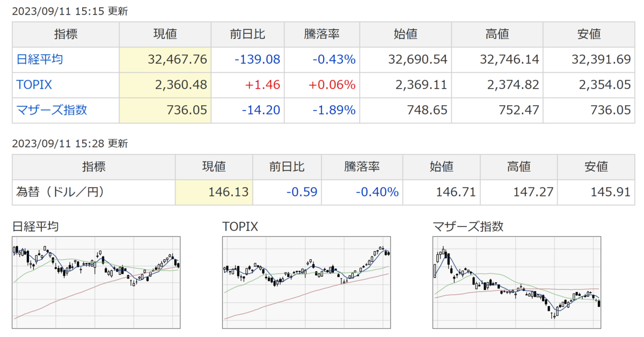644x337 pixels.
Task: Click the dollar/yen current value 146.13
Action: pos(228,192)
